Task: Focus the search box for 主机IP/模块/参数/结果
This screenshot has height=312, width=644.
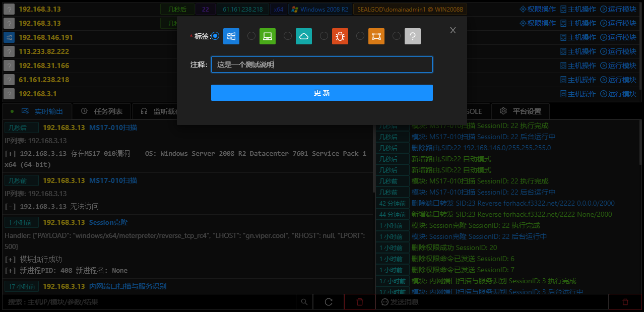Action: [x=150, y=302]
